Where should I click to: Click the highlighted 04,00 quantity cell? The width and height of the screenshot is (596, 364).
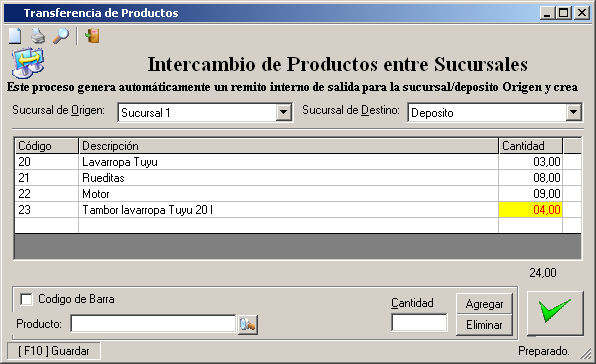coord(531,210)
